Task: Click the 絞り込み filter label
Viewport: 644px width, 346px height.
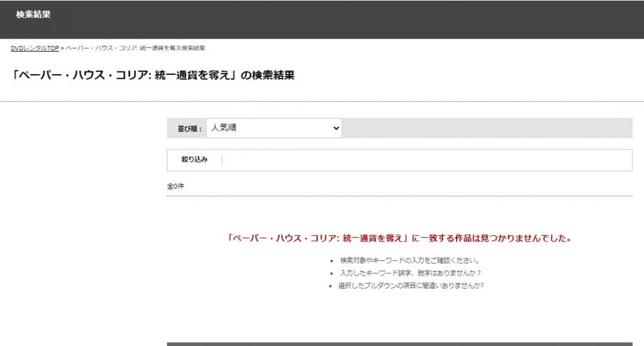Action: tap(194, 159)
